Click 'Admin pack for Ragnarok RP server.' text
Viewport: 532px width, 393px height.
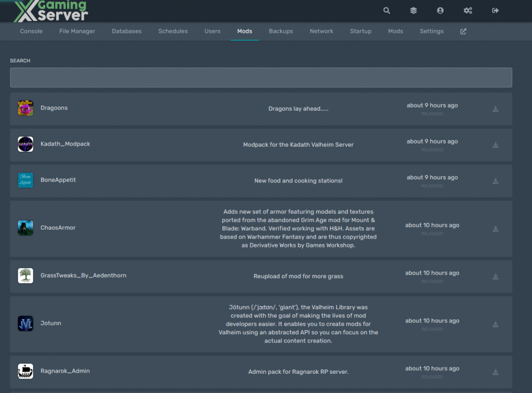point(298,372)
